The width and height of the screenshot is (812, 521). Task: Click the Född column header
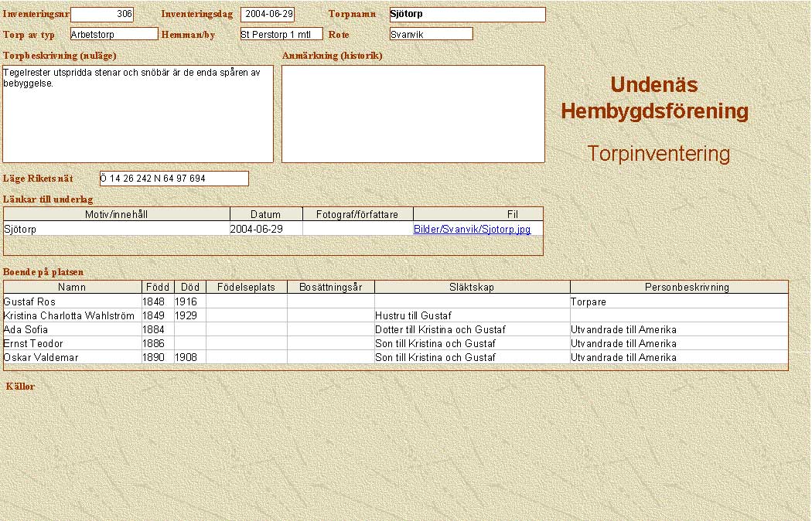(x=158, y=287)
